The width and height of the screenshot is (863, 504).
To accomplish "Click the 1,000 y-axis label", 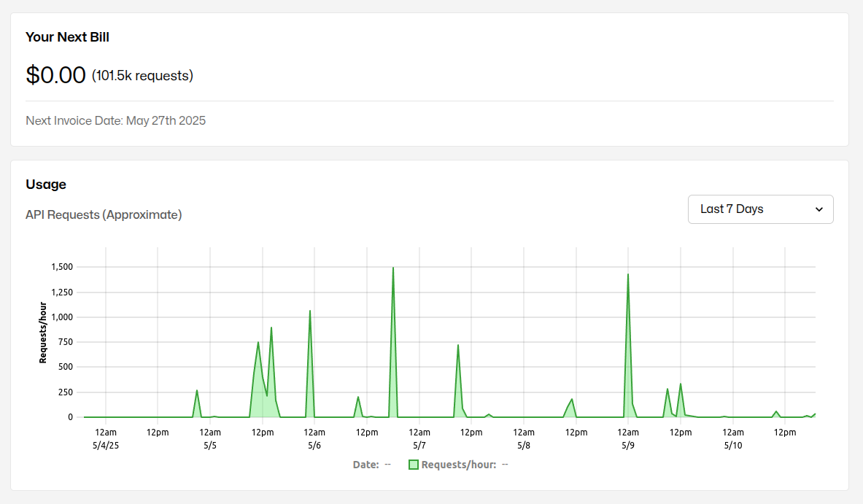I will (x=61, y=317).
